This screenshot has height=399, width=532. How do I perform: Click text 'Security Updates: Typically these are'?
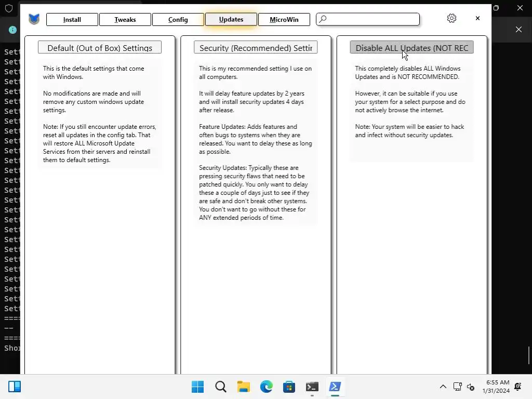(x=248, y=168)
